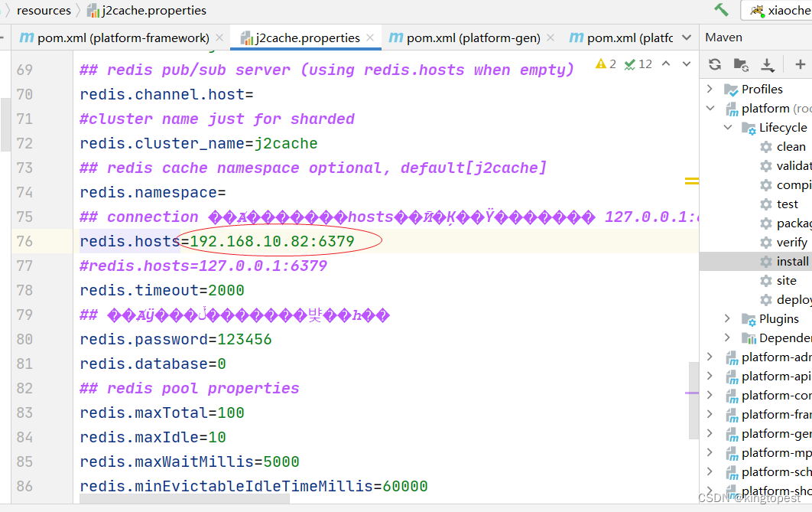Collapse the platform Maven project node
Viewport: 812px width, 512px height.
click(x=710, y=108)
